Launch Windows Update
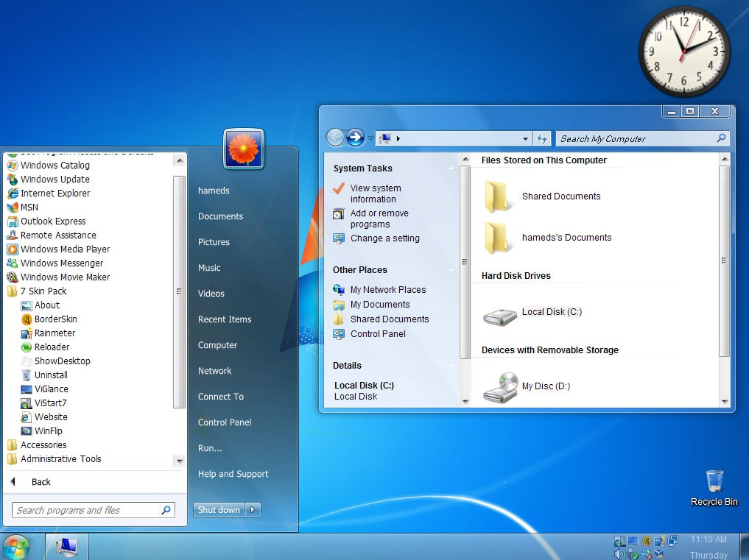This screenshot has width=749, height=560. pos(49,179)
